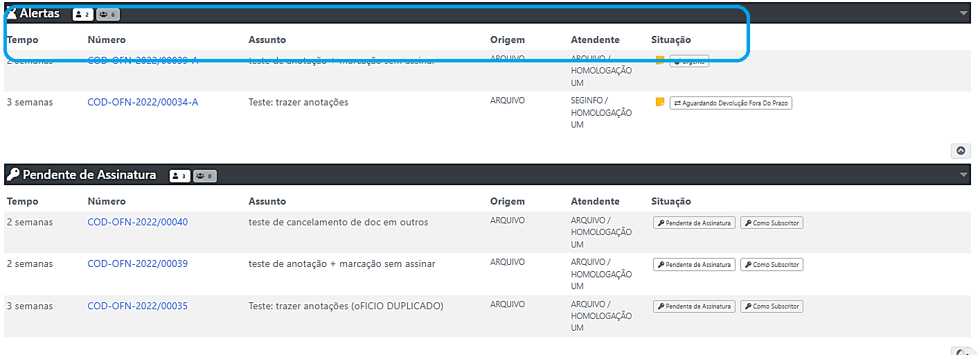The width and height of the screenshot is (980, 355).
Task: Collapse the Alertas panel with its header arrow
Action: pyautogui.click(x=963, y=13)
